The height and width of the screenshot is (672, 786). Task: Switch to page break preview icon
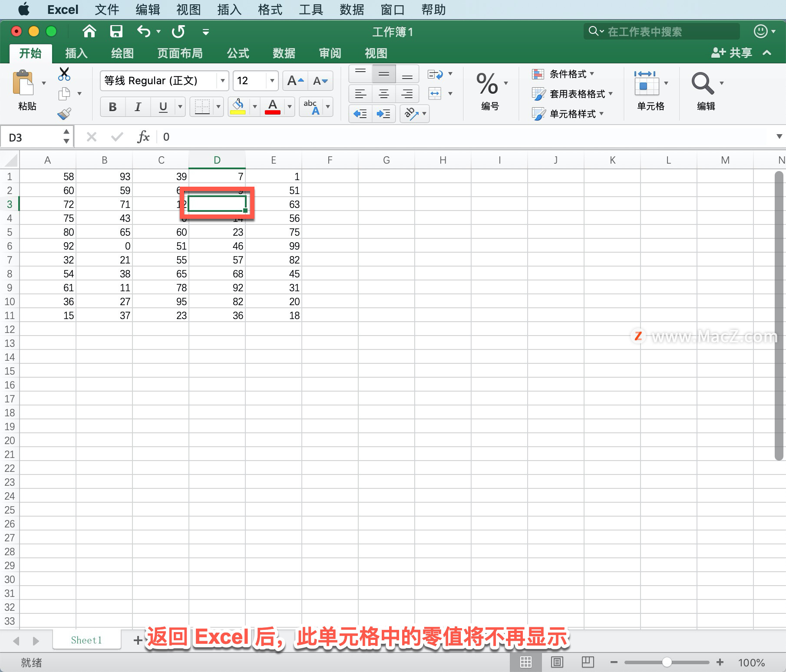tap(588, 662)
